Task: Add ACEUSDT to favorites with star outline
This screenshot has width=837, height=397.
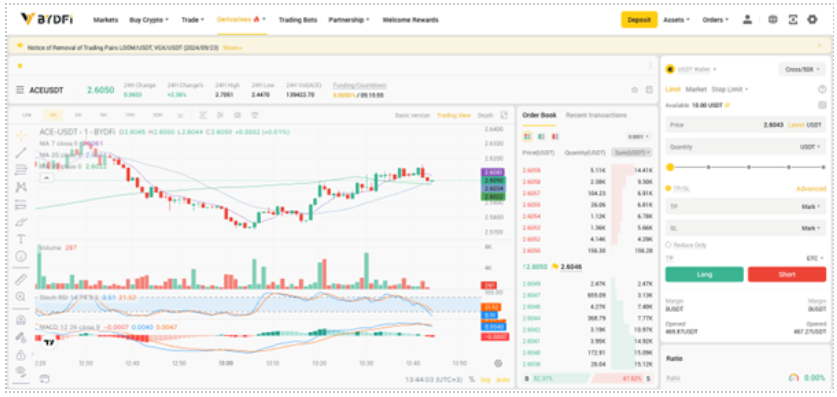Action: pyautogui.click(x=635, y=90)
